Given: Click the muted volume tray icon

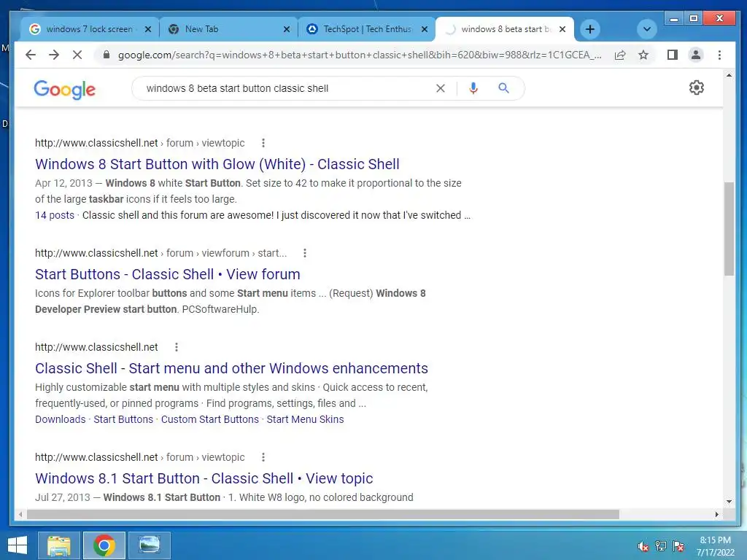Looking at the screenshot, I should 643,546.
